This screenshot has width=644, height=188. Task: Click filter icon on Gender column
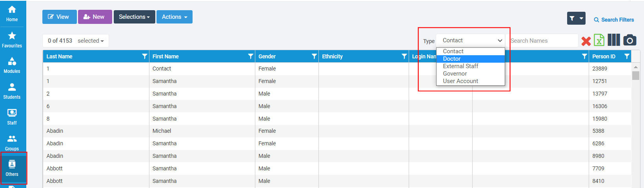click(314, 56)
